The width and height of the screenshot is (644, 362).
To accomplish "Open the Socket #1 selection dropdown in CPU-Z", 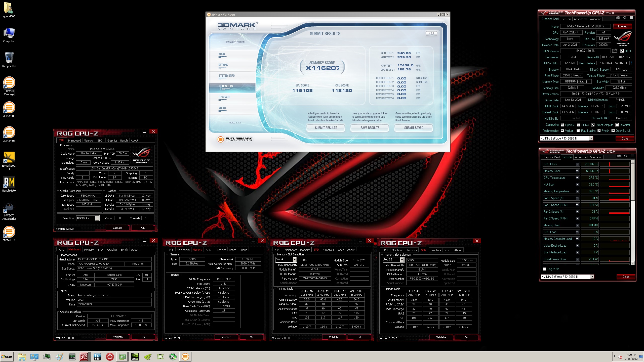I will point(97,218).
